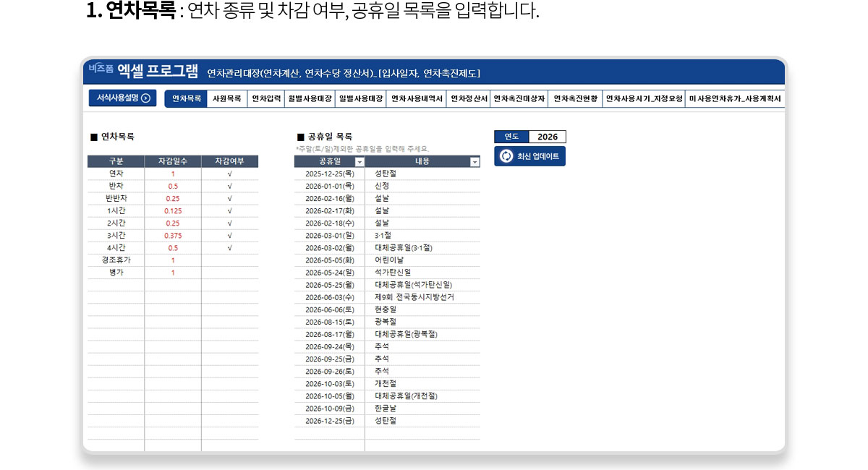
Task: Switch to the 사원목록 tab
Action: click(226, 99)
